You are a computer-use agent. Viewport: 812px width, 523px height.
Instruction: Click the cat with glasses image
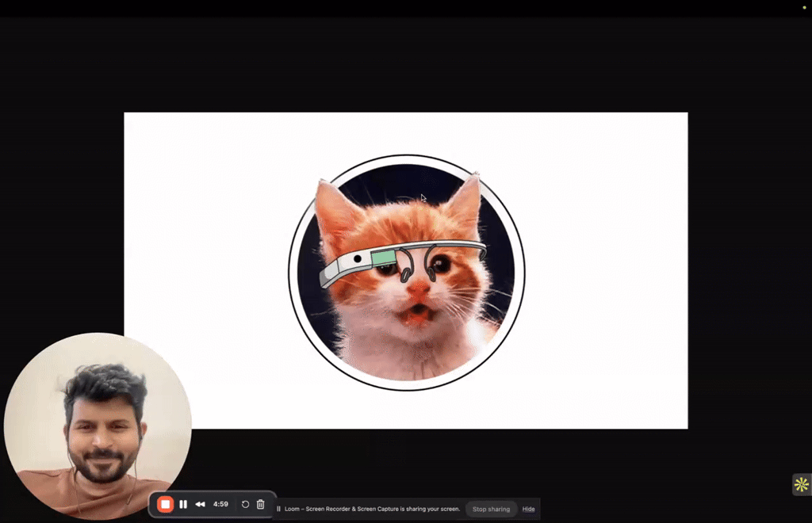point(407,273)
